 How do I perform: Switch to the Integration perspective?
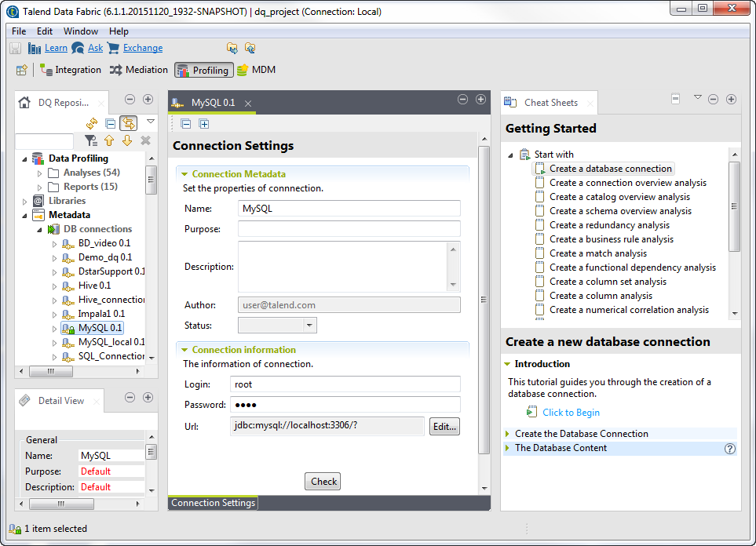click(x=71, y=70)
